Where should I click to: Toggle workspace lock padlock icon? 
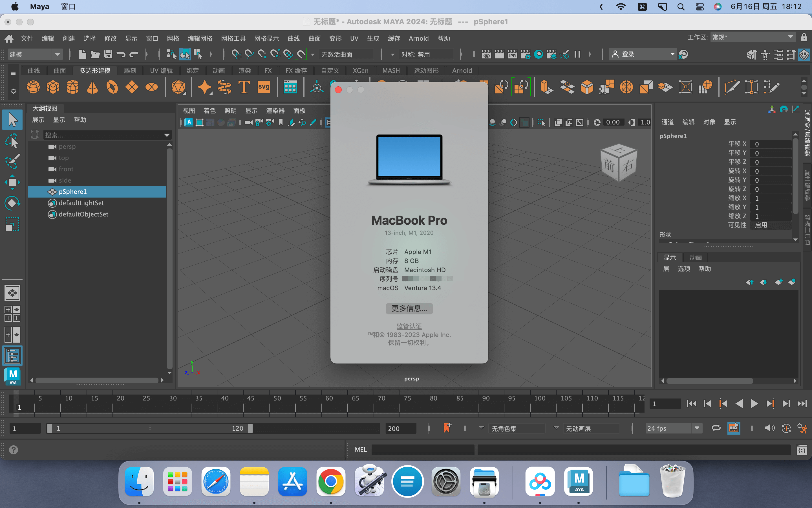pyautogui.click(x=804, y=37)
